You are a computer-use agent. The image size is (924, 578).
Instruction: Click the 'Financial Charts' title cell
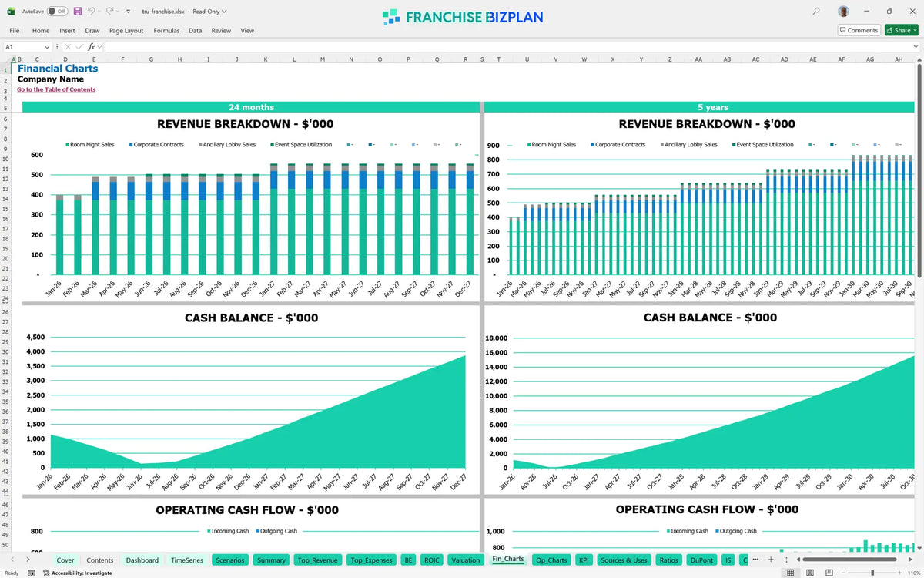(x=58, y=69)
